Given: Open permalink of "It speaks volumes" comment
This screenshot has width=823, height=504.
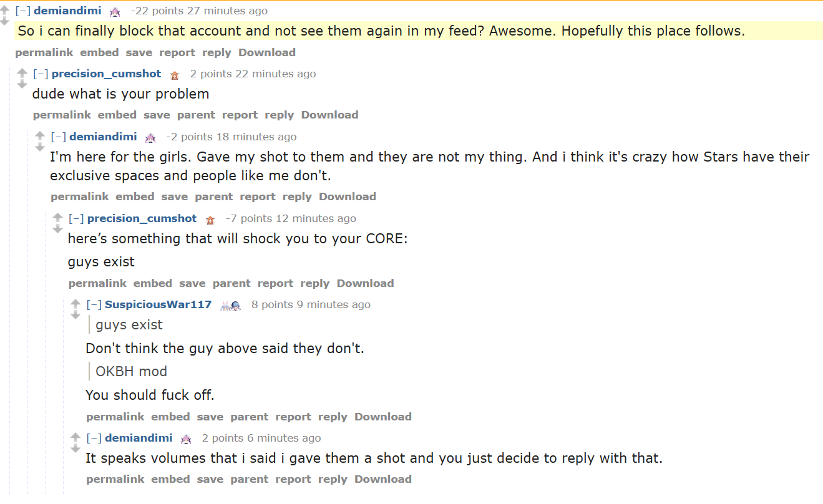Looking at the screenshot, I should click(115, 479).
